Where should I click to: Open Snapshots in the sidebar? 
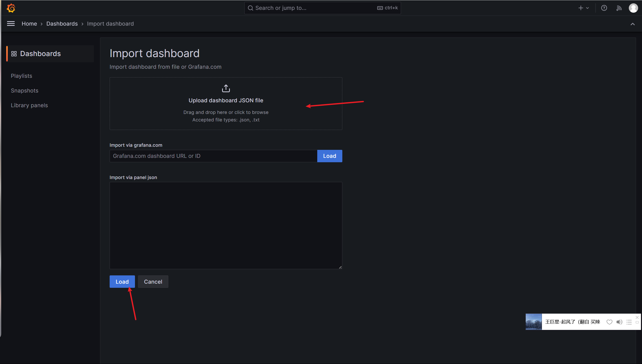click(x=25, y=91)
